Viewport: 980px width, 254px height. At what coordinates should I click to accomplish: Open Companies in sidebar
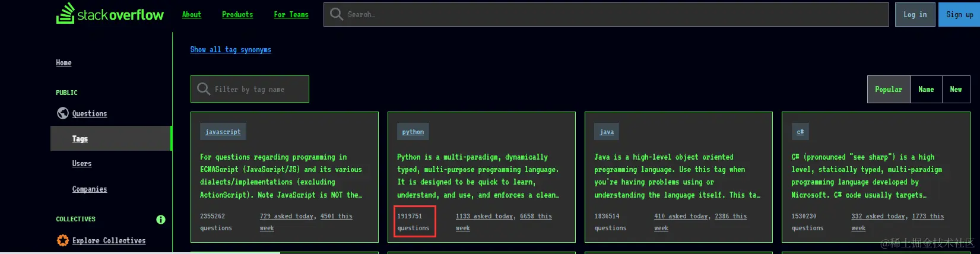(90, 189)
